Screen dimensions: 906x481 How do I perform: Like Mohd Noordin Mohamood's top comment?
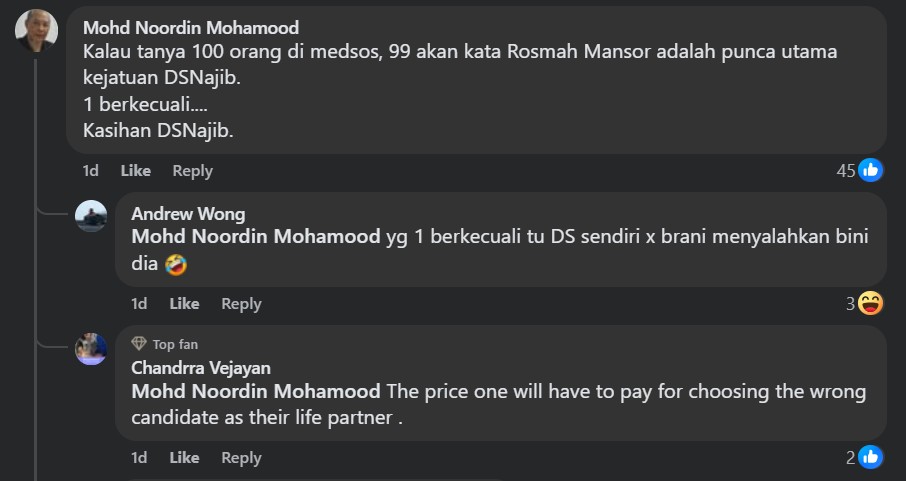[x=135, y=171]
